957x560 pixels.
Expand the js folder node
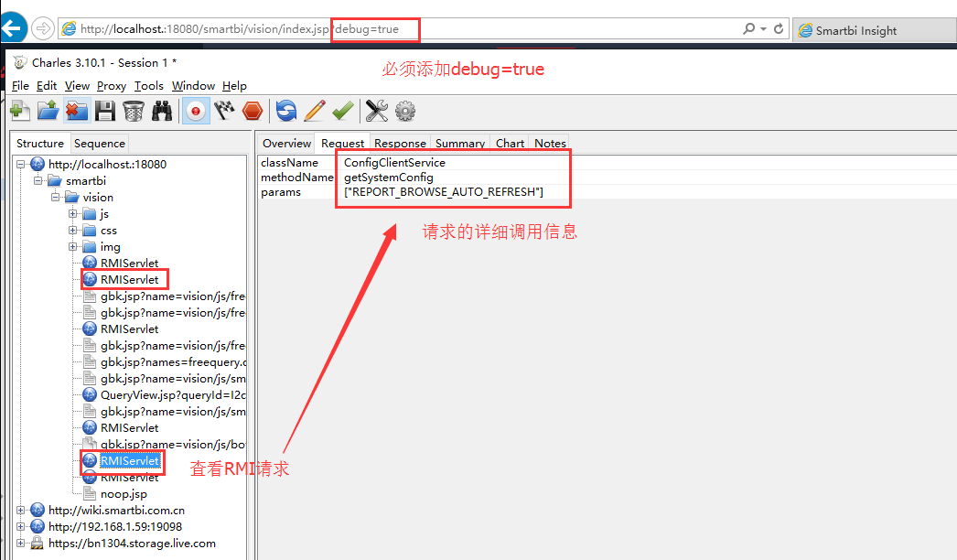[72, 214]
